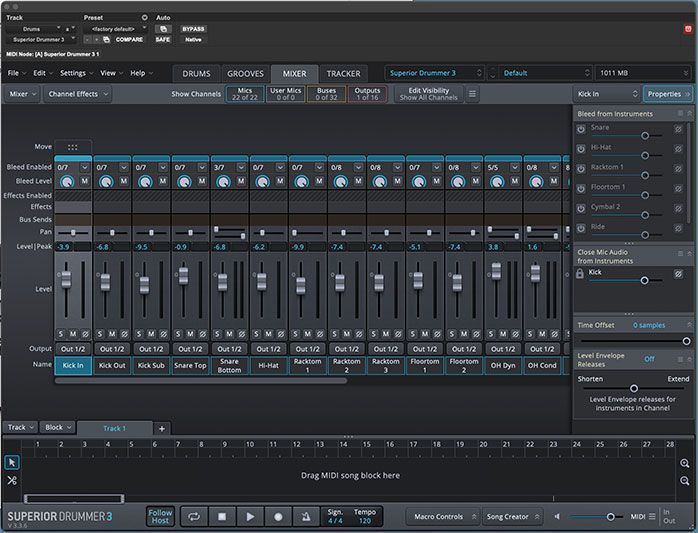698x533 pixels.
Task: Open the Channel Effects dropdown
Action: click(x=77, y=94)
